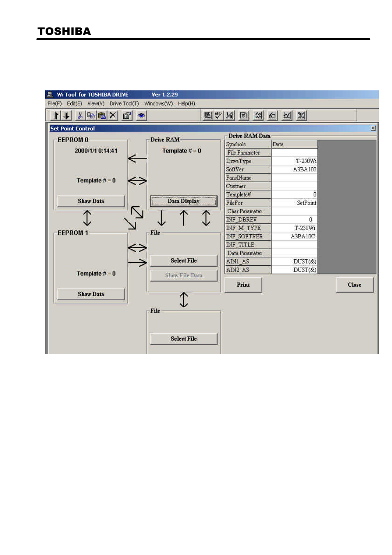Viewport: 392px width, 555px height.
Task: Click the down arrow toolbar icon
Action: (67, 115)
